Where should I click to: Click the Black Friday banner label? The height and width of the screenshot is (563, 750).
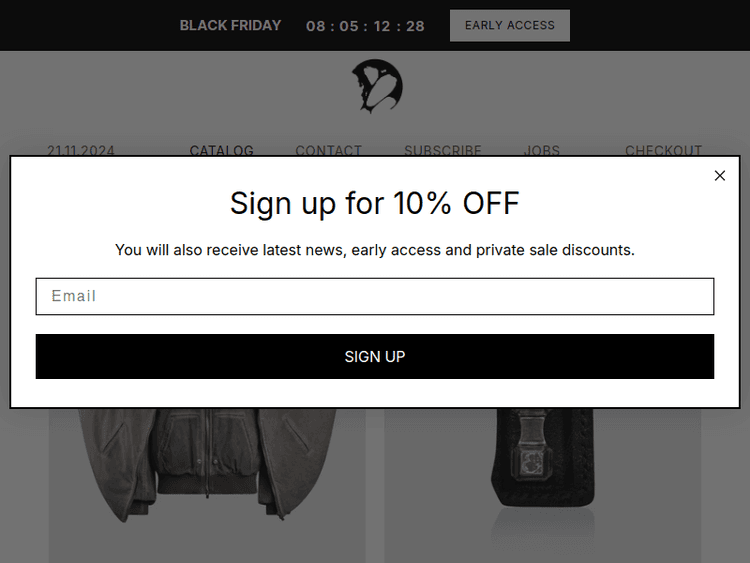pos(230,25)
